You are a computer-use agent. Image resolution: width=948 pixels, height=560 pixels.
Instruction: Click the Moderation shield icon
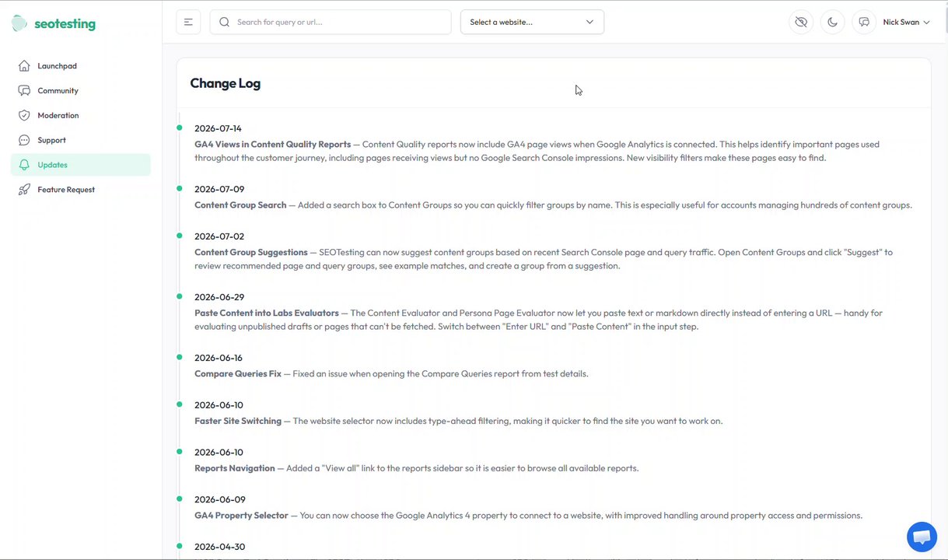[24, 115]
